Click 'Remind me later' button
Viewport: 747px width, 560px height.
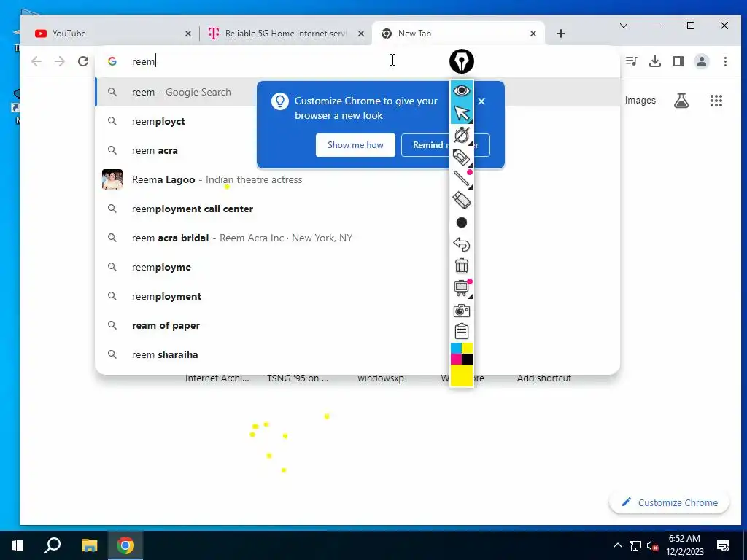pos(446,145)
